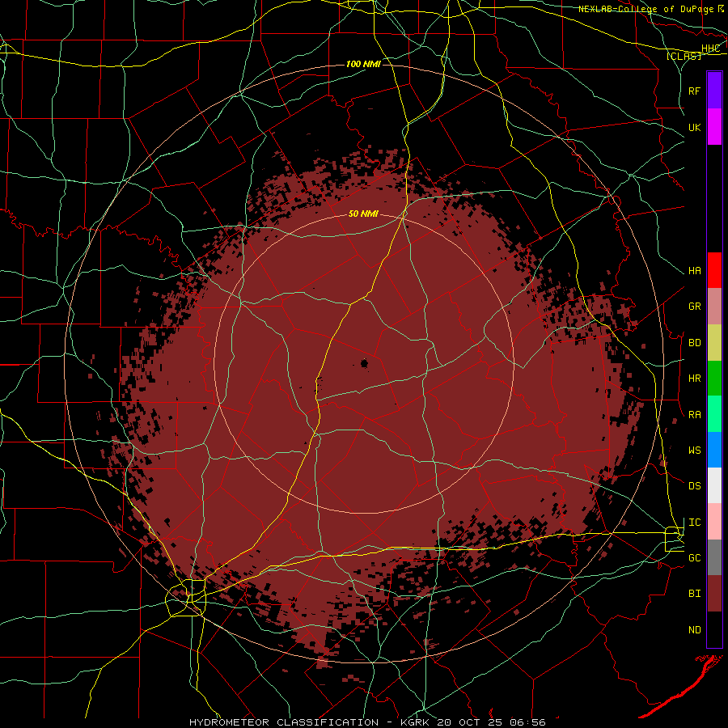Click the black radar site dot at center
This screenshot has height=728, width=728.
click(x=365, y=363)
